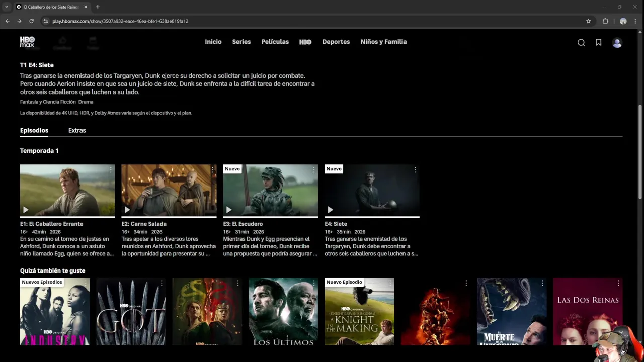Click the HBO Max logo
Viewport: 644px width, 362px height.
(27, 42)
